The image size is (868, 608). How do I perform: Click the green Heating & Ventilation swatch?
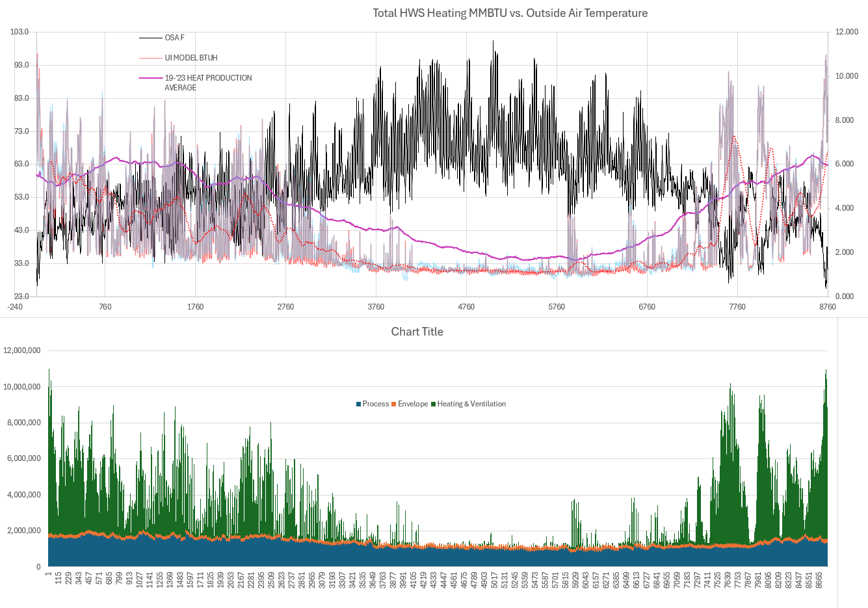pyautogui.click(x=433, y=404)
